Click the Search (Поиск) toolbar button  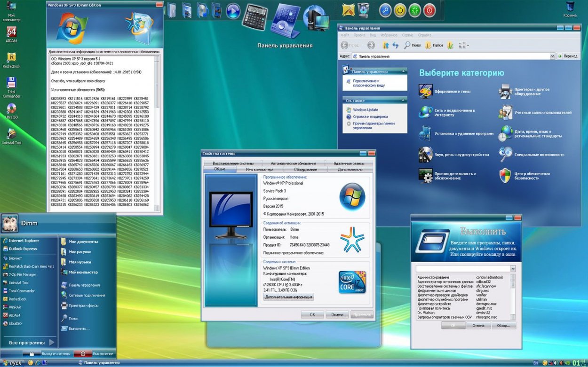click(412, 45)
